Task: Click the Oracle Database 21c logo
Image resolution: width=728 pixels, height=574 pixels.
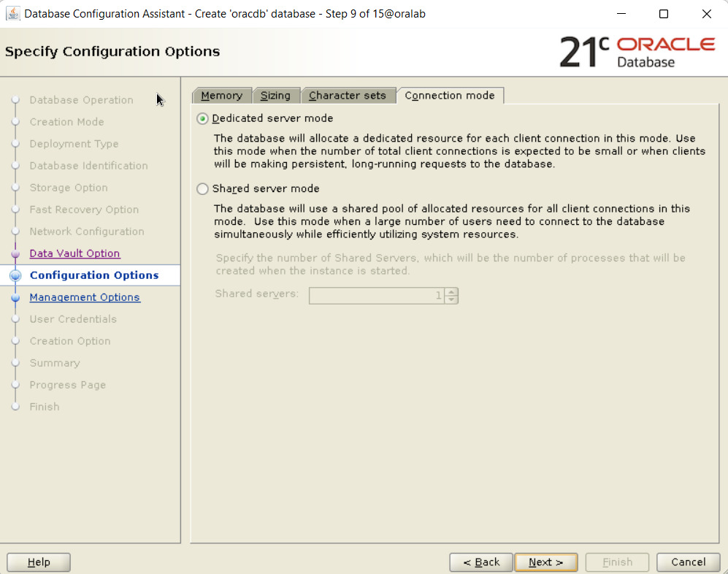Action: pos(637,52)
